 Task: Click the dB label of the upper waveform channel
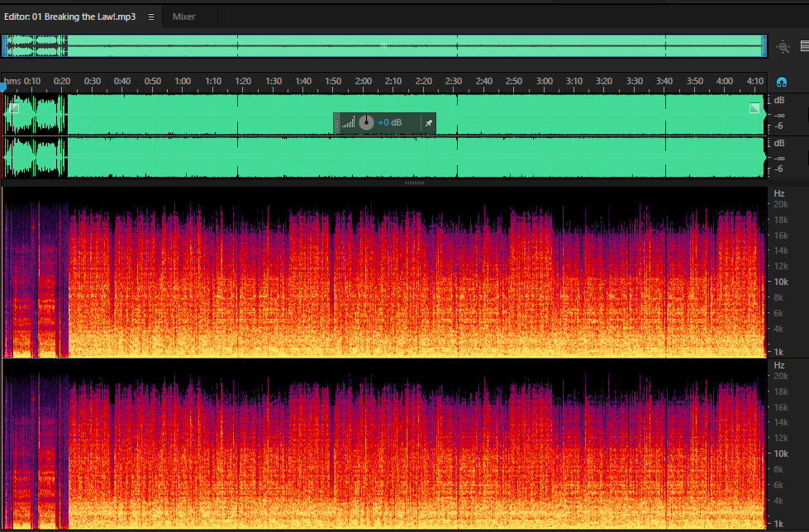click(x=779, y=100)
